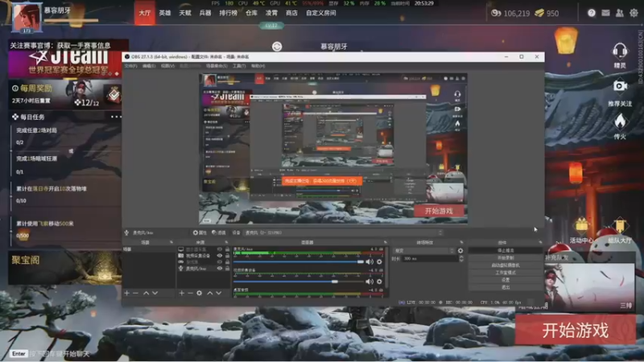Click the pop-out icon on OBS 场景 dock header
Viewport: 644px width, 362px height.
(x=171, y=243)
